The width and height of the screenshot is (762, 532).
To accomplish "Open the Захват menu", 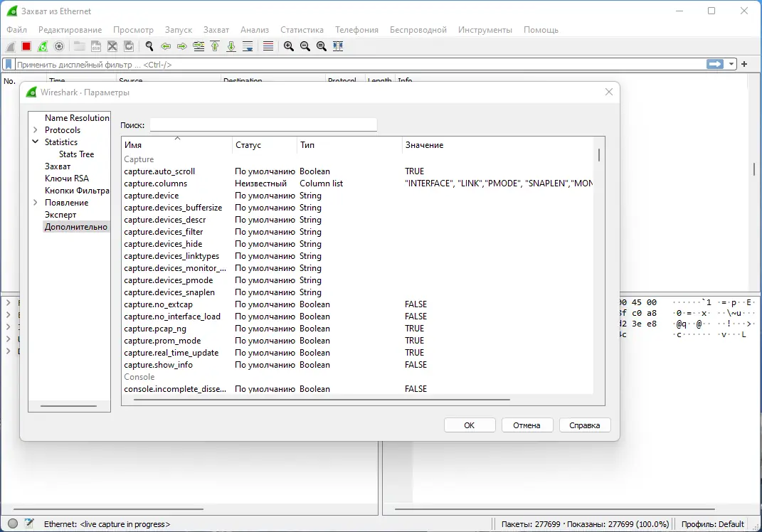I will (x=216, y=30).
